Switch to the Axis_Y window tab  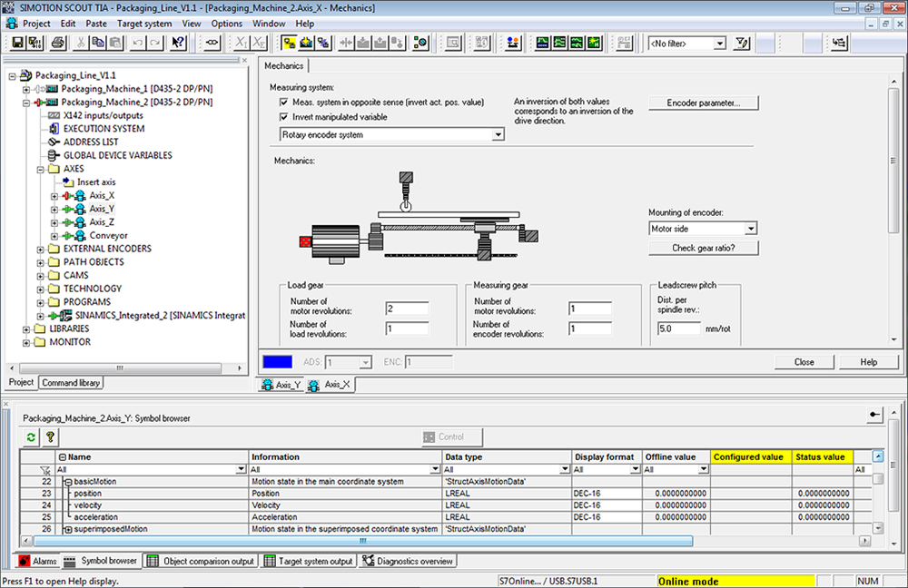(x=281, y=385)
